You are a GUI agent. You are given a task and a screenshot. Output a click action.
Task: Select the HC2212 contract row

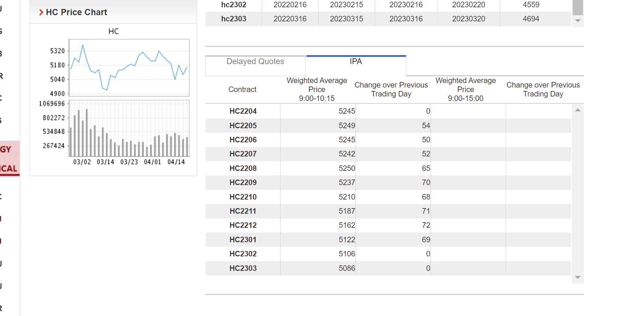[x=243, y=225]
